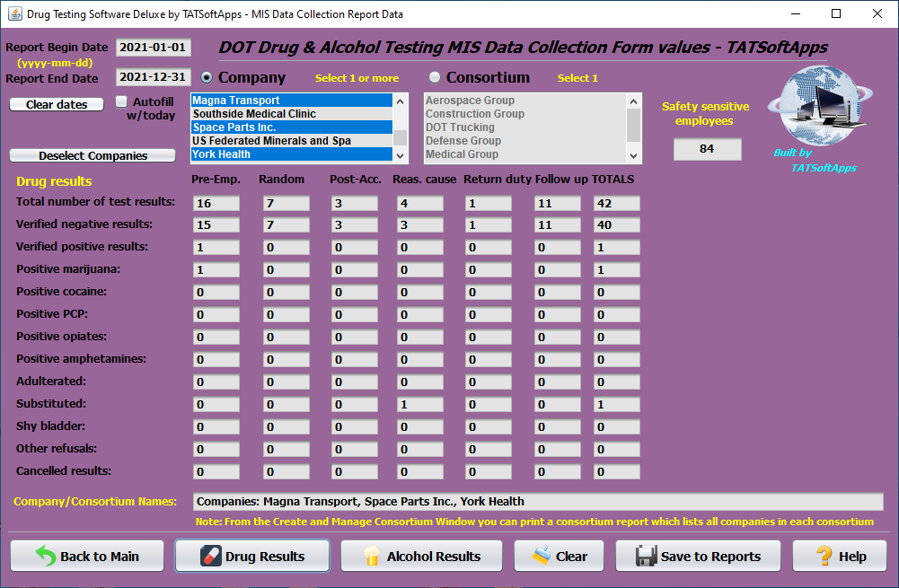Click Random shy bladder field
This screenshot has width=899, height=588.
click(286, 426)
